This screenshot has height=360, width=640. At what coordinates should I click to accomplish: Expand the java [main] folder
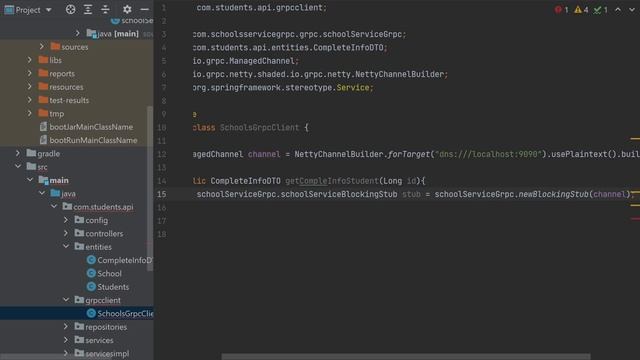click(78, 33)
